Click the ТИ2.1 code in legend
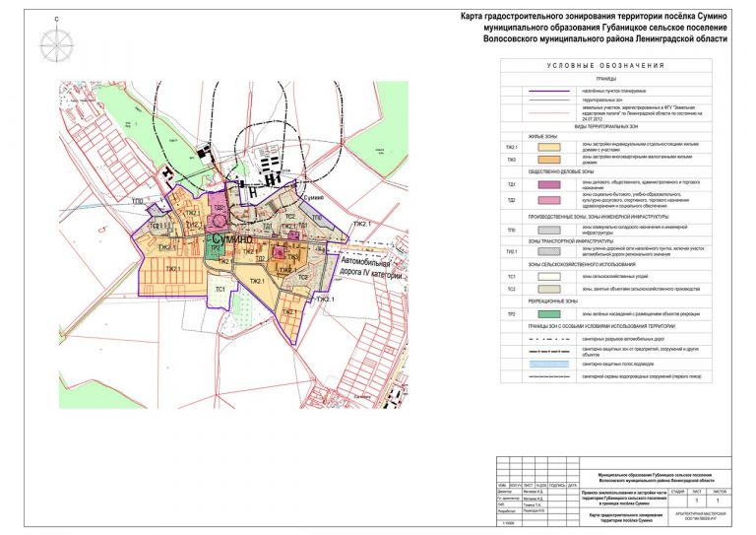 click(x=512, y=251)
